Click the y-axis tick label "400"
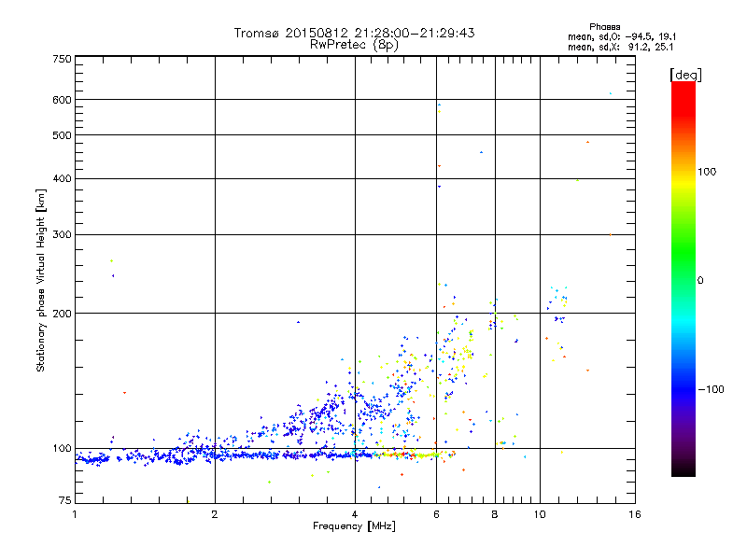 click(x=62, y=178)
